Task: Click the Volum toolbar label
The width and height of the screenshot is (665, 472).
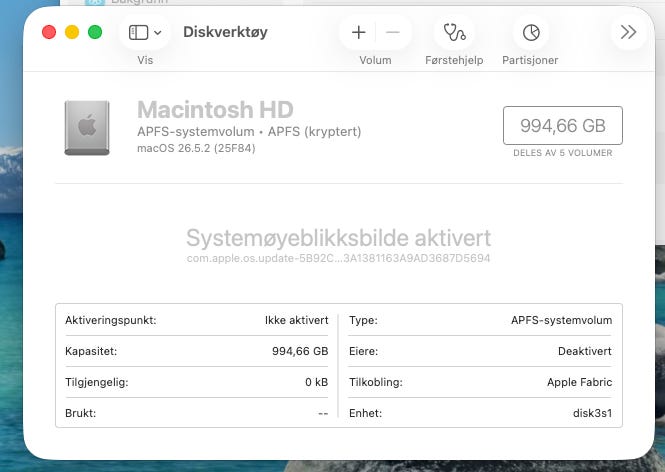Action: click(375, 60)
